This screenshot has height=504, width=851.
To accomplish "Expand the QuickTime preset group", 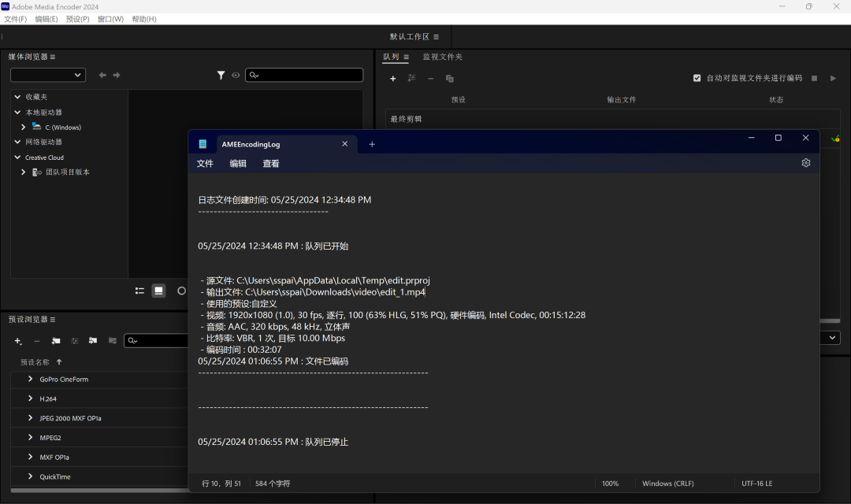I will [31, 476].
